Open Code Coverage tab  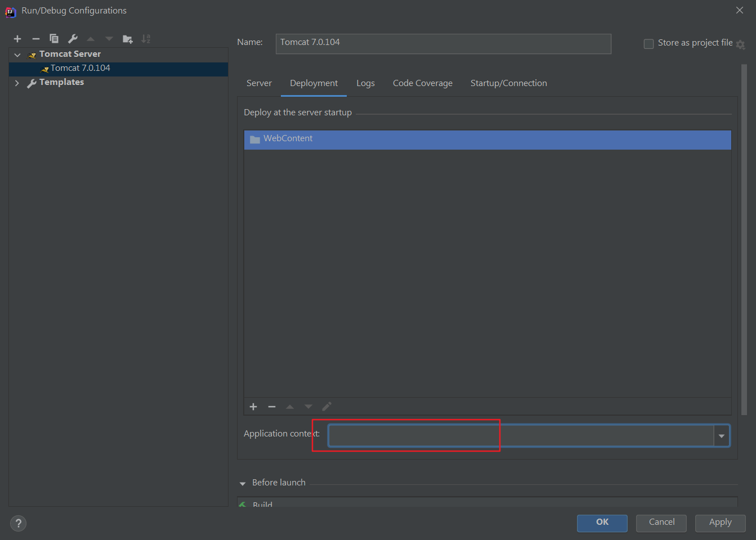coord(423,83)
